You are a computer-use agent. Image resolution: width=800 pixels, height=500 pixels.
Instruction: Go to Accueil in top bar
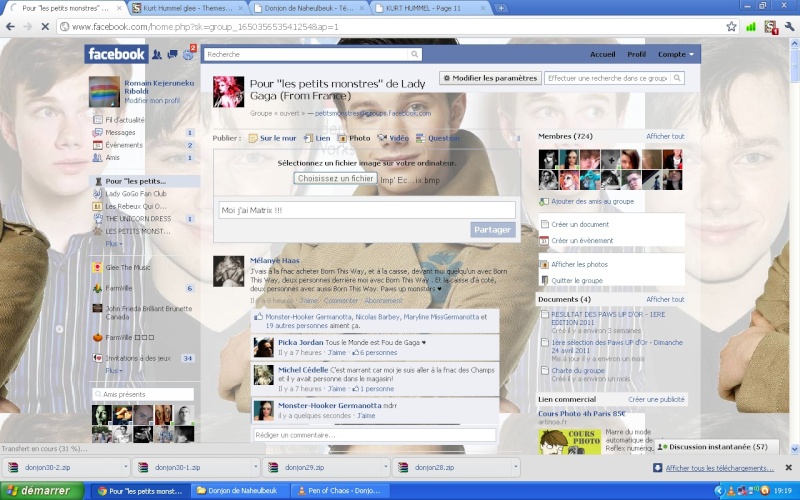click(603, 54)
